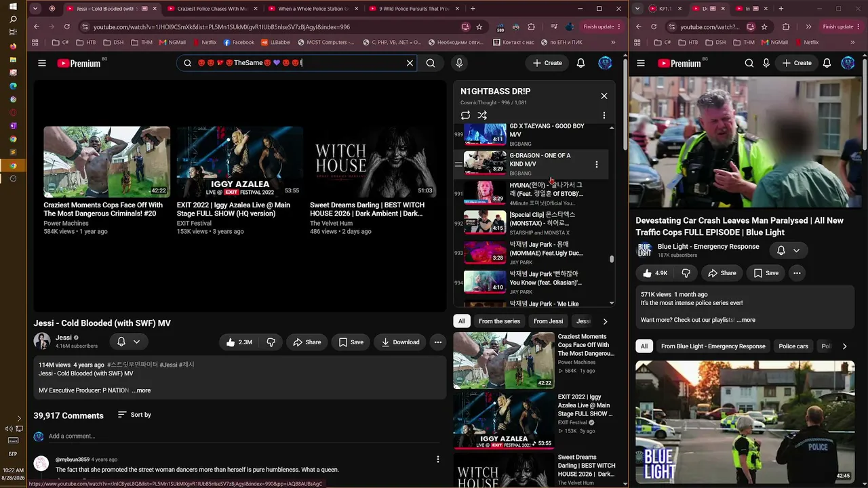Toggle system volume icon in taskbar

9,428
